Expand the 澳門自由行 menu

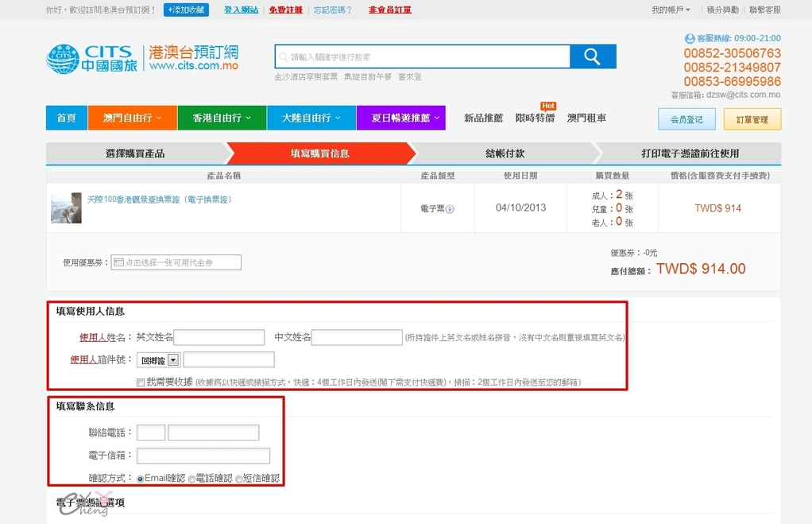(x=132, y=118)
